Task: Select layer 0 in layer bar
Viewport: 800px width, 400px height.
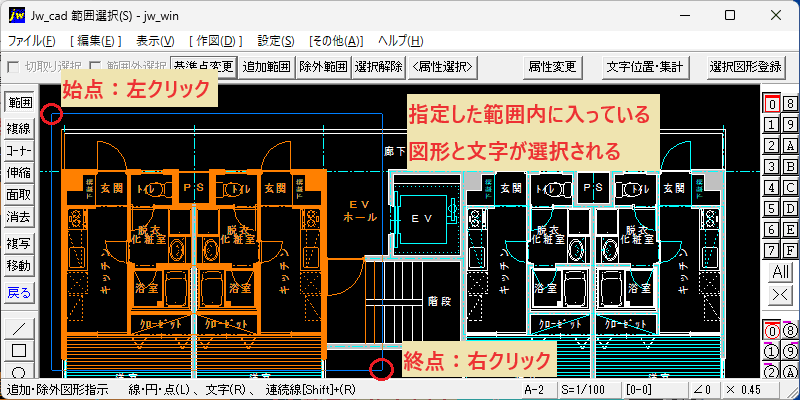Action: point(772,104)
